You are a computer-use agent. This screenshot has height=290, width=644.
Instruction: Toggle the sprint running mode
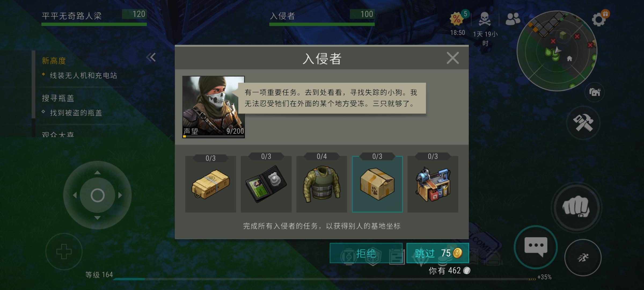point(583,258)
